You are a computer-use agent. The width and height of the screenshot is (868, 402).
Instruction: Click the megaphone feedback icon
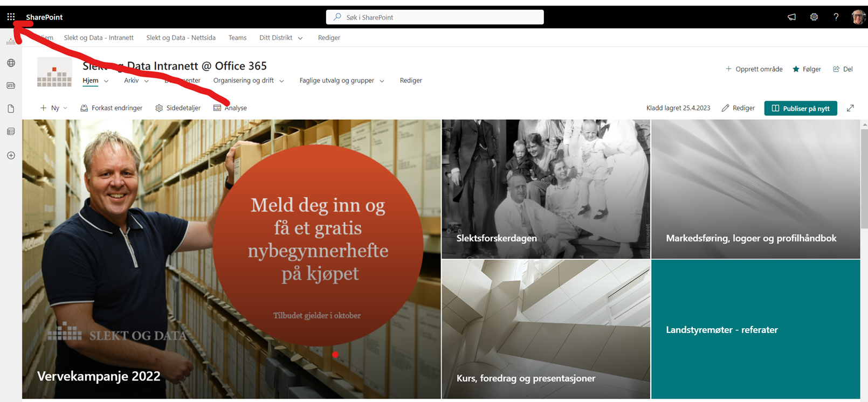click(x=791, y=17)
